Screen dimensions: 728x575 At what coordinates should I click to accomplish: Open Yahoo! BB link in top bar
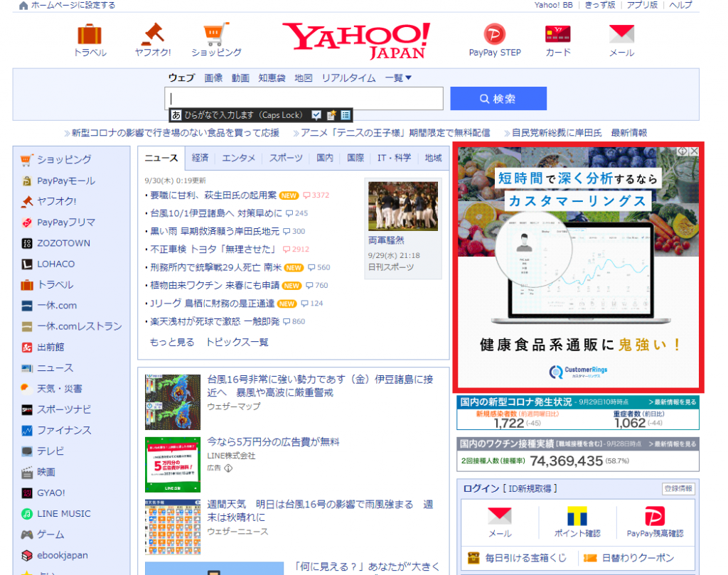point(553,5)
